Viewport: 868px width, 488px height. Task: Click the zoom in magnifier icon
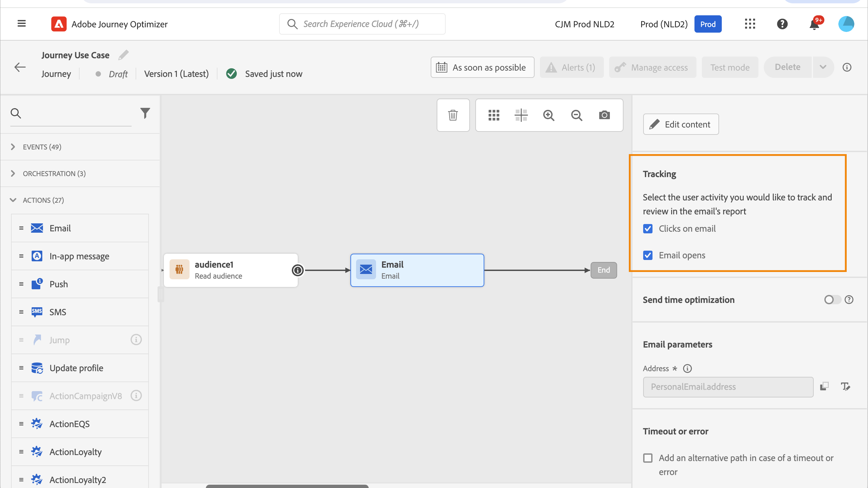pyautogui.click(x=549, y=115)
